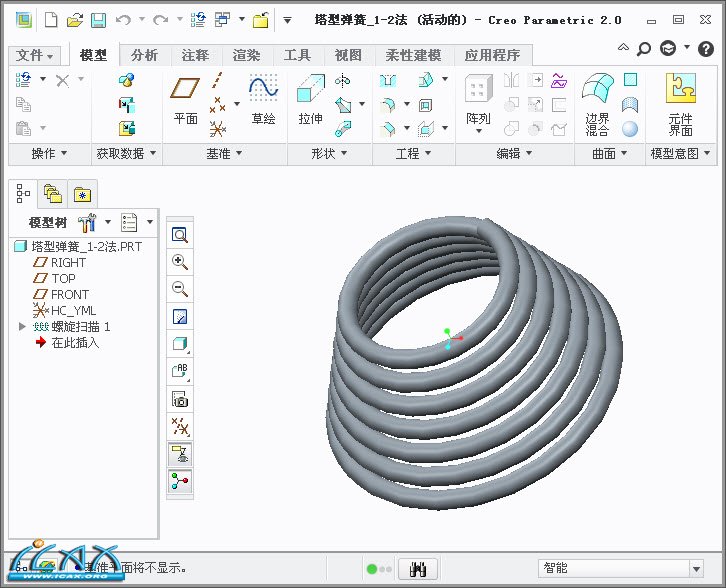Click the Shell tool icon
This screenshot has width=726, height=588.
pos(426,105)
